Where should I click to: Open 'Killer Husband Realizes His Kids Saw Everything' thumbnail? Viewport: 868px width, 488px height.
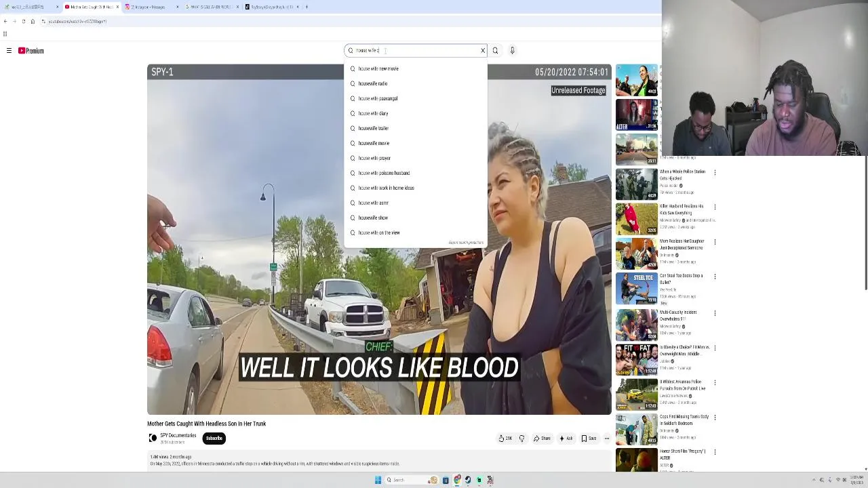coord(636,218)
